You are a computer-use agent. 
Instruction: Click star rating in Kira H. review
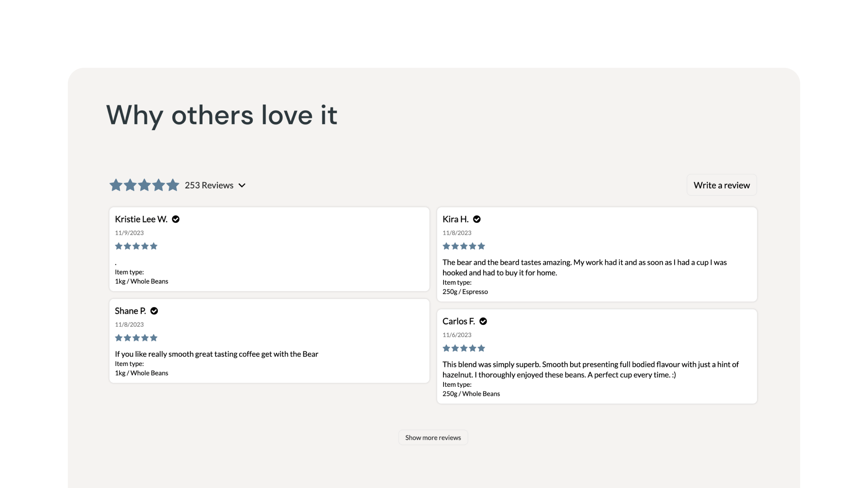pos(464,246)
